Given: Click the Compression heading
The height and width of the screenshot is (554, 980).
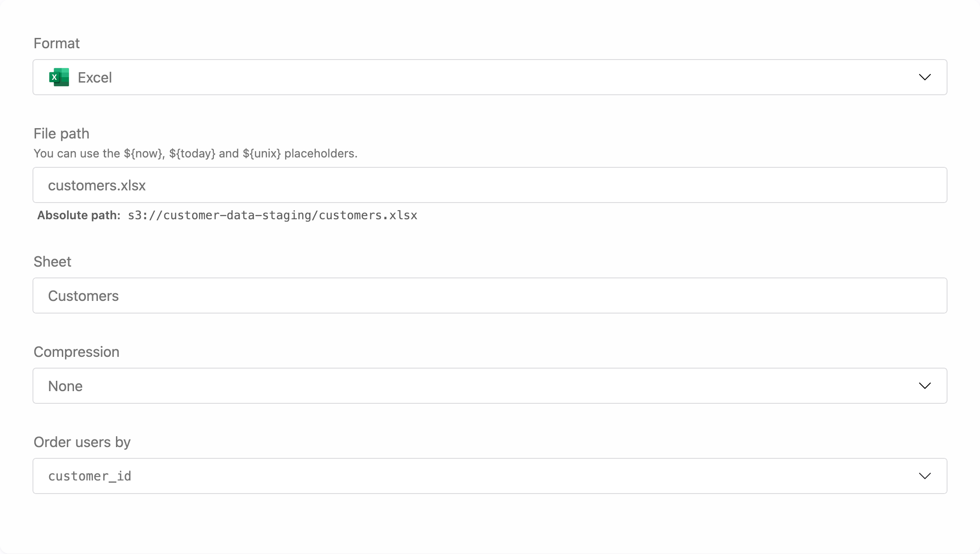Looking at the screenshot, I should point(76,351).
